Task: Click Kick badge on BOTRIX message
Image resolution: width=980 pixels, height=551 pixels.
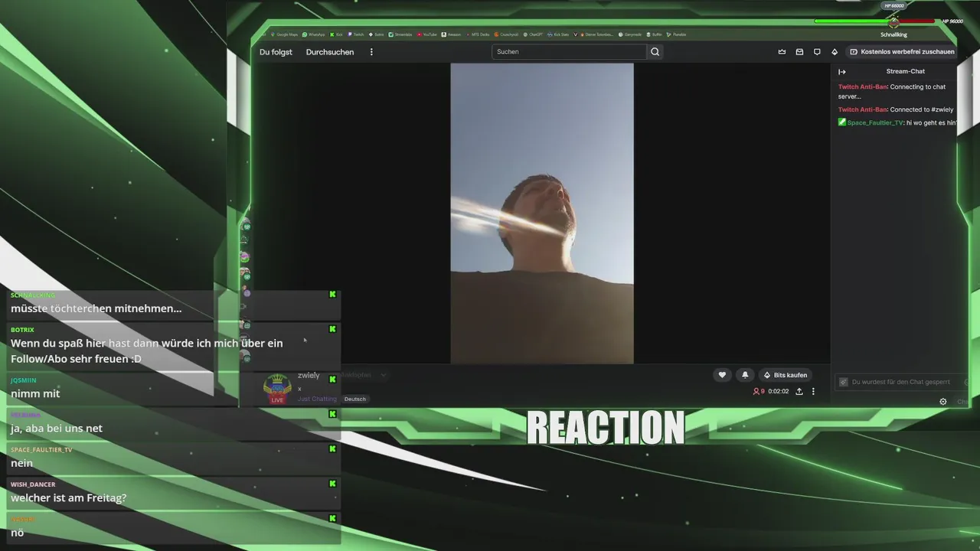Action: (332, 329)
